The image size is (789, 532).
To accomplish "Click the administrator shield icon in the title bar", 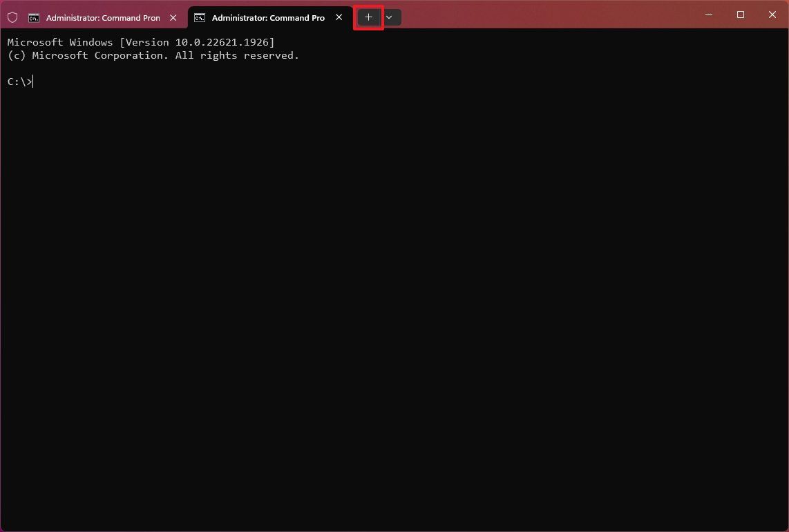I will point(12,17).
